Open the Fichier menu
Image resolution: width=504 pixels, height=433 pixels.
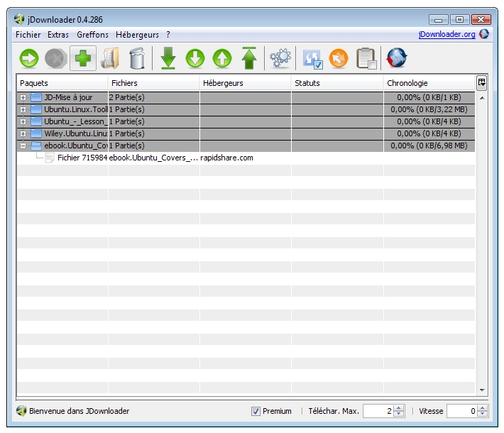coord(28,35)
